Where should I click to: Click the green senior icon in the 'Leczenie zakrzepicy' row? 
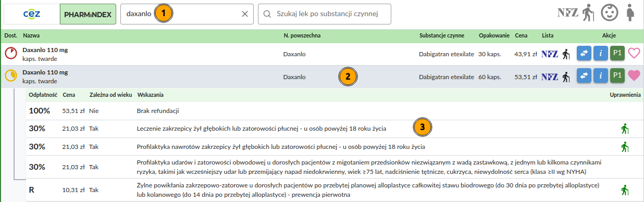(x=625, y=128)
